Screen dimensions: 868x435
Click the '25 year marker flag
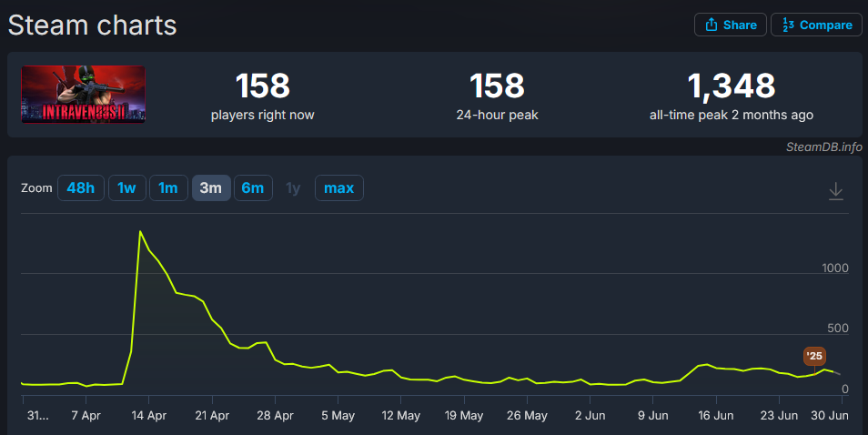click(x=814, y=356)
